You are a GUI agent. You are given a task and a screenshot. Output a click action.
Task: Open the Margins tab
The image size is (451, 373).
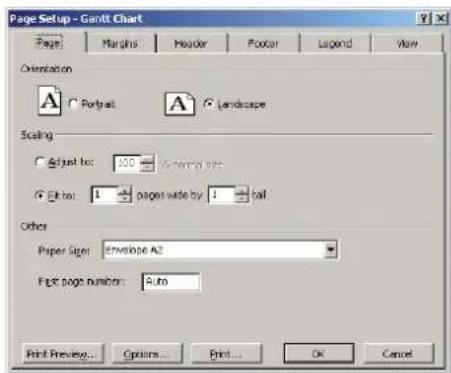coord(120,43)
